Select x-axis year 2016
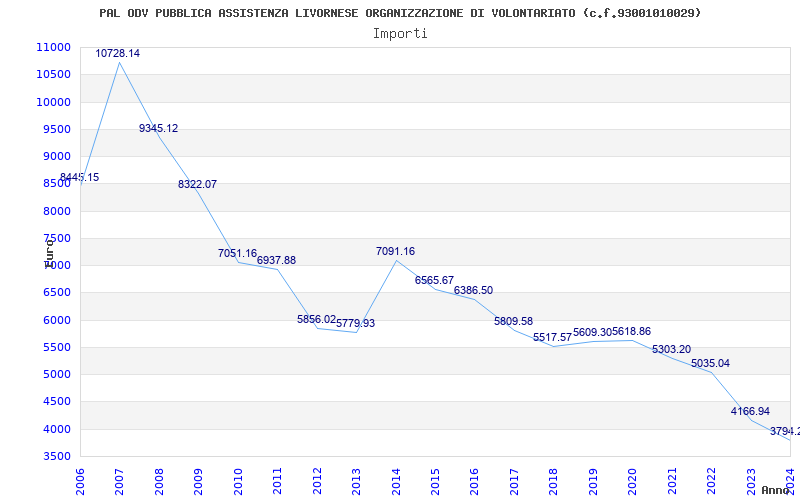The height and width of the screenshot is (500, 800). point(474,482)
